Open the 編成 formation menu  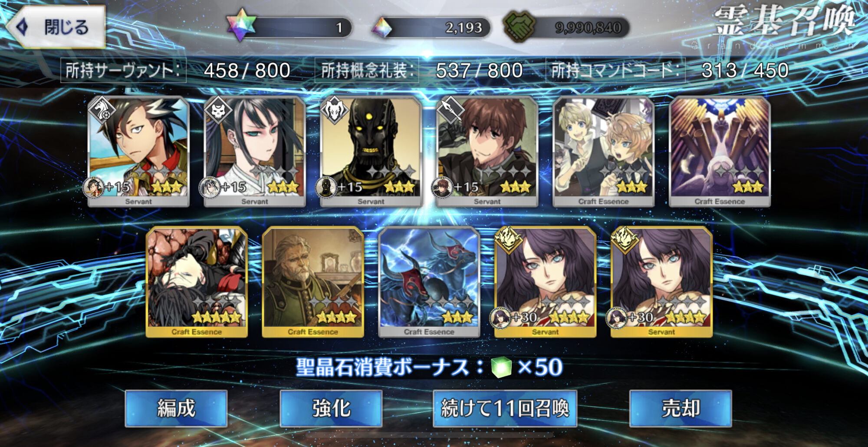(176, 408)
